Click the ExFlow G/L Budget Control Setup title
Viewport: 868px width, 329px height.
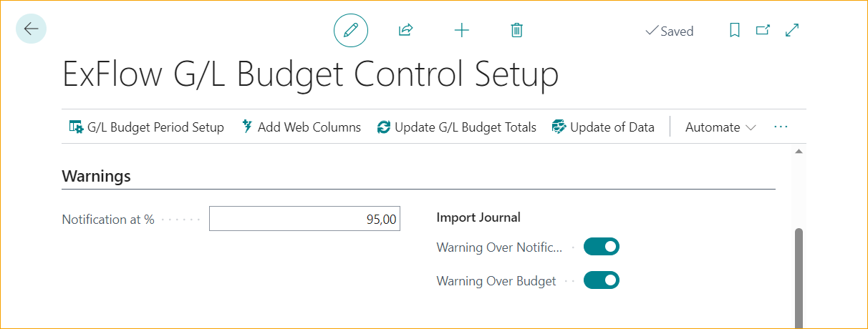pos(311,74)
